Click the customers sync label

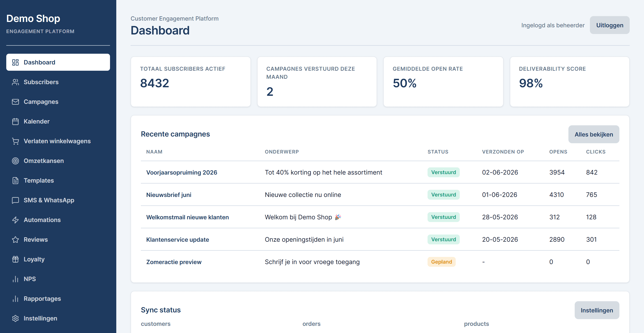pyautogui.click(x=155, y=324)
